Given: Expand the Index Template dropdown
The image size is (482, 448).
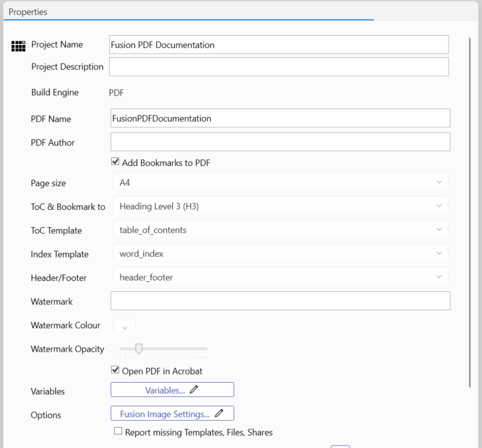Looking at the screenshot, I should coord(280,254).
